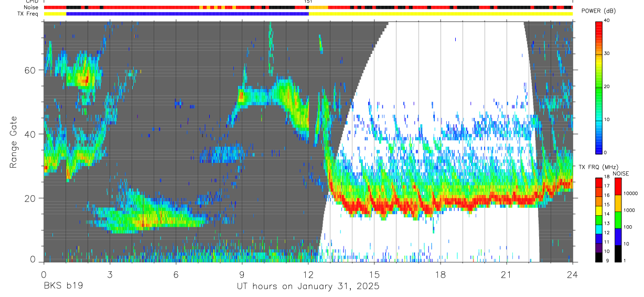Click the 40 tick on Range Gate axis
The image size is (644, 297).
click(31, 134)
